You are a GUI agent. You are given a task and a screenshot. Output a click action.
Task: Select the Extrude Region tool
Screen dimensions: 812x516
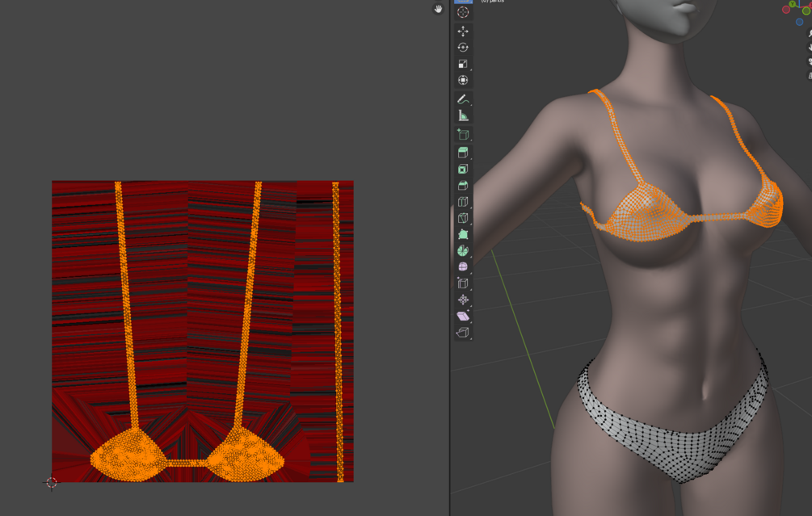[x=463, y=153]
